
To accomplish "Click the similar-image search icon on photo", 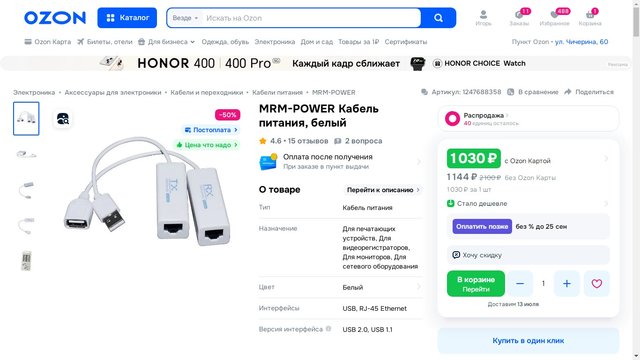I will pyautogui.click(x=63, y=119).
